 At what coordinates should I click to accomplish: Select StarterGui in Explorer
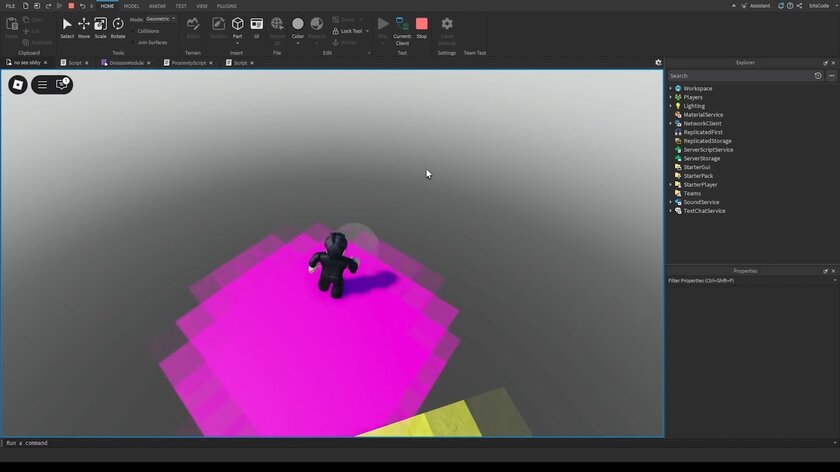point(696,167)
